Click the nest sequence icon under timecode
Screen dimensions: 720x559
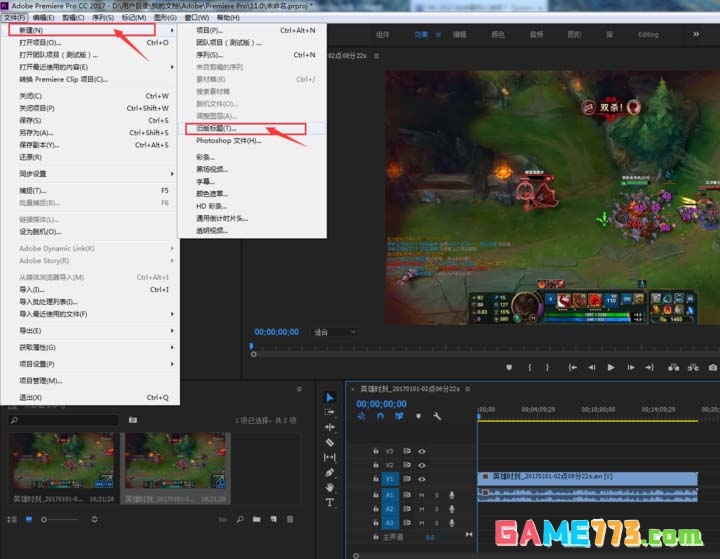pos(361,416)
